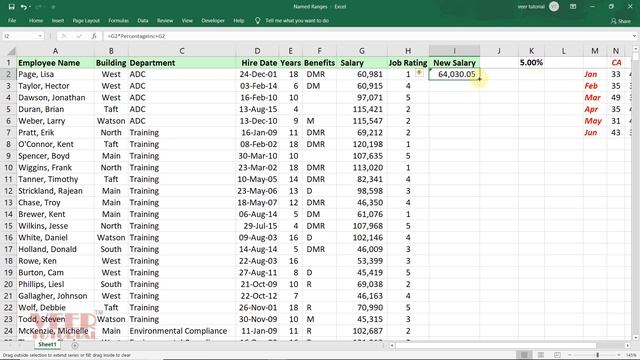Click the 'Employee Name' header cell
Viewport: 640px width, 360px height.
point(55,63)
